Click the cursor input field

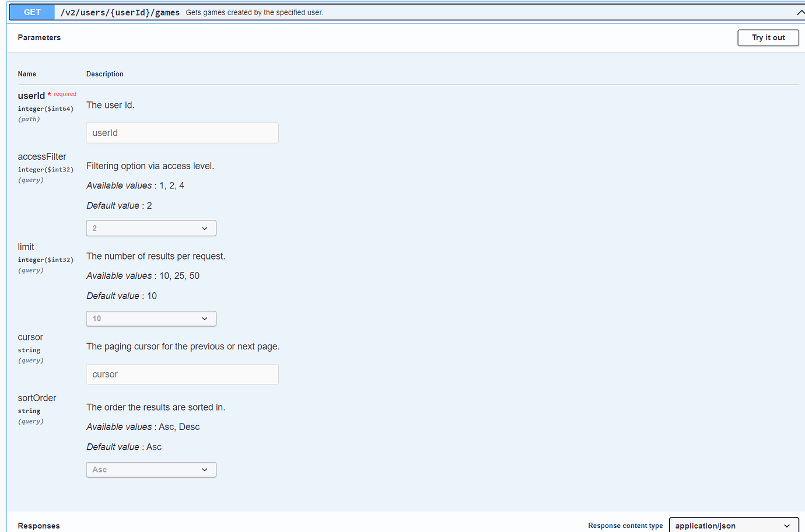click(x=182, y=374)
